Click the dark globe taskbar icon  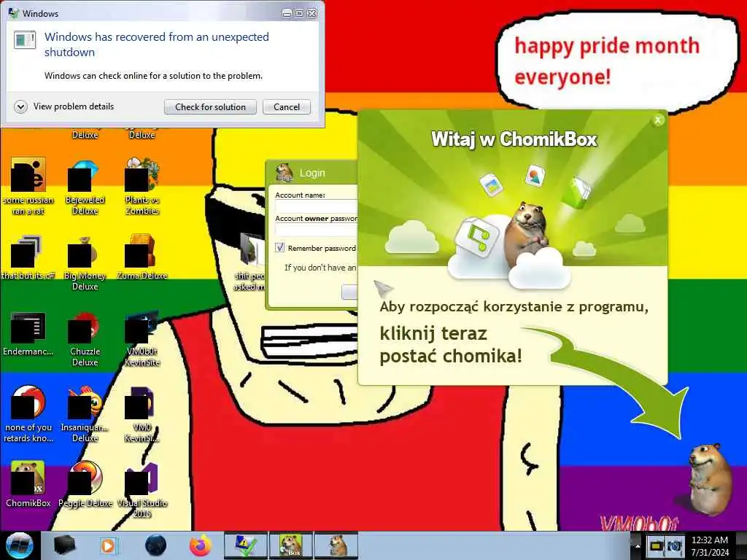156,545
